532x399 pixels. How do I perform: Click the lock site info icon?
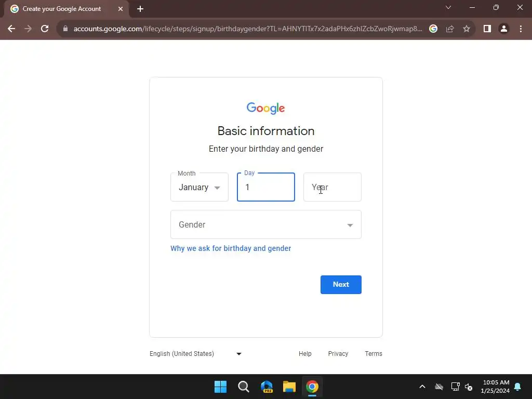(x=65, y=29)
